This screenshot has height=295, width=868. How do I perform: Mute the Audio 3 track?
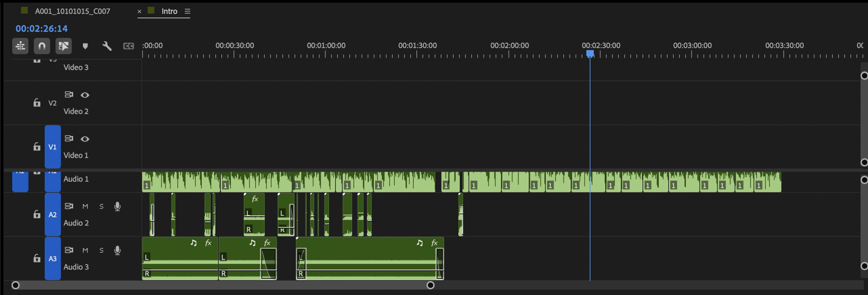(x=85, y=250)
